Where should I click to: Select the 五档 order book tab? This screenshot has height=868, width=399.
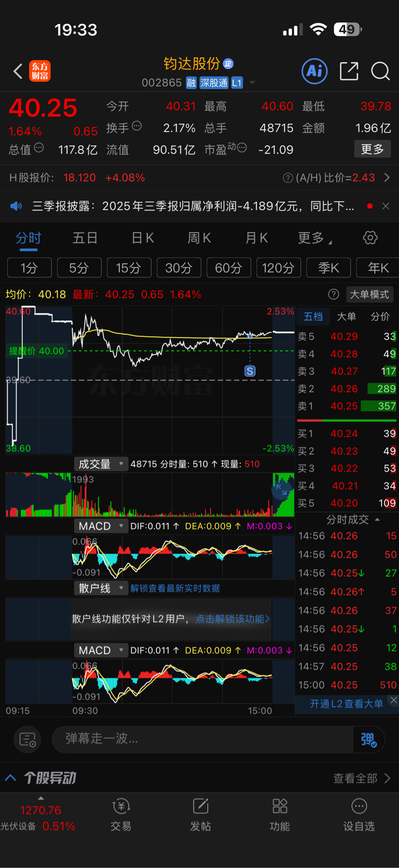(x=313, y=316)
